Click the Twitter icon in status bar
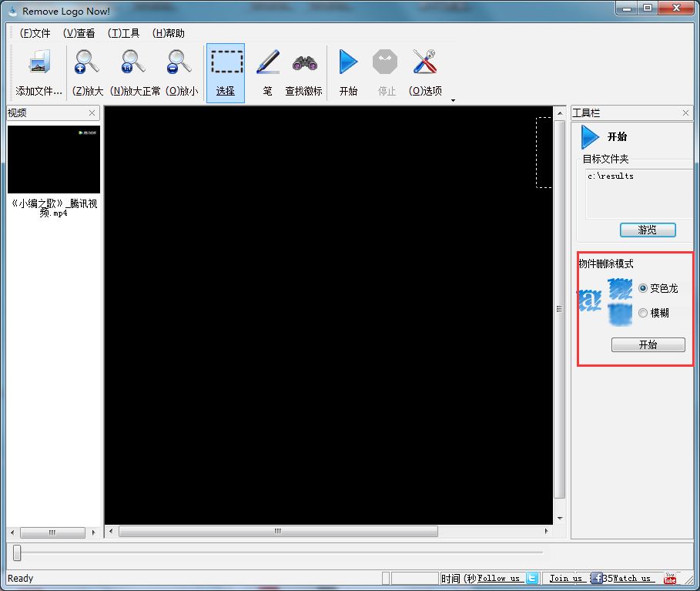 (x=532, y=578)
